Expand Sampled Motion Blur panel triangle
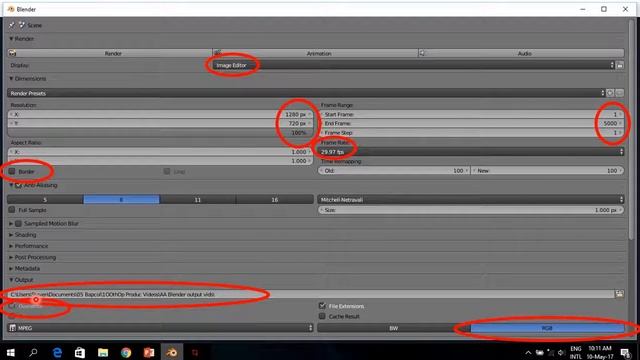The height and width of the screenshot is (360, 640). click(x=11, y=224)
